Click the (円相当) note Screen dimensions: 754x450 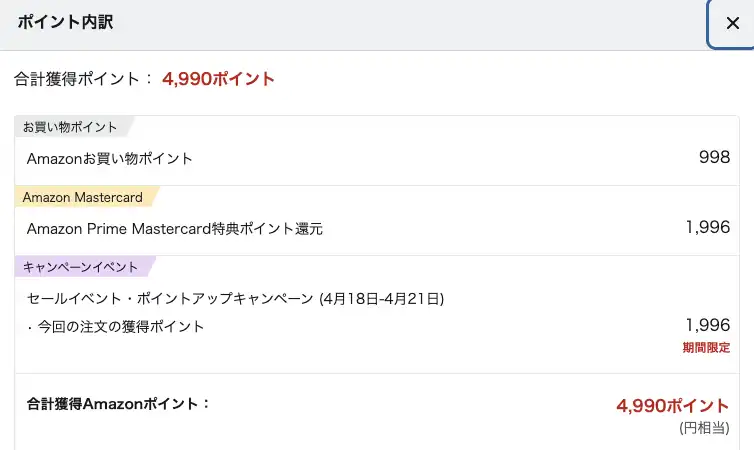click(x=704, y=428)
